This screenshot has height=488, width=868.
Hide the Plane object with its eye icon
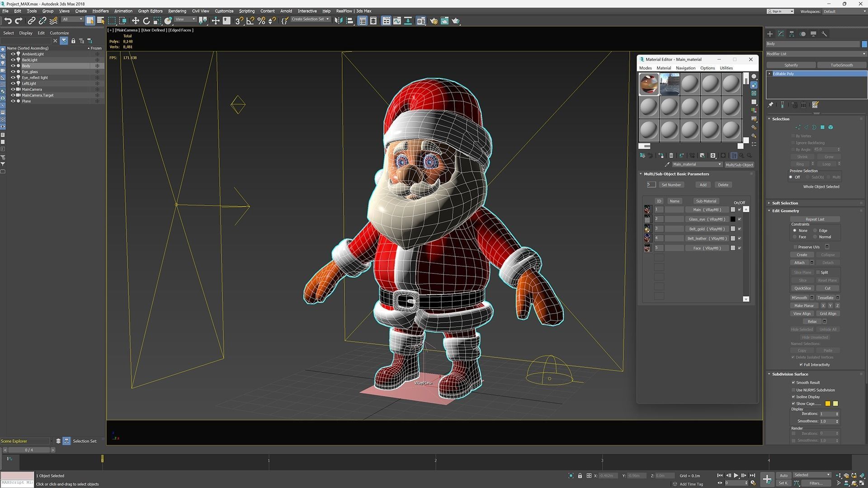click(x=13, y=101)
